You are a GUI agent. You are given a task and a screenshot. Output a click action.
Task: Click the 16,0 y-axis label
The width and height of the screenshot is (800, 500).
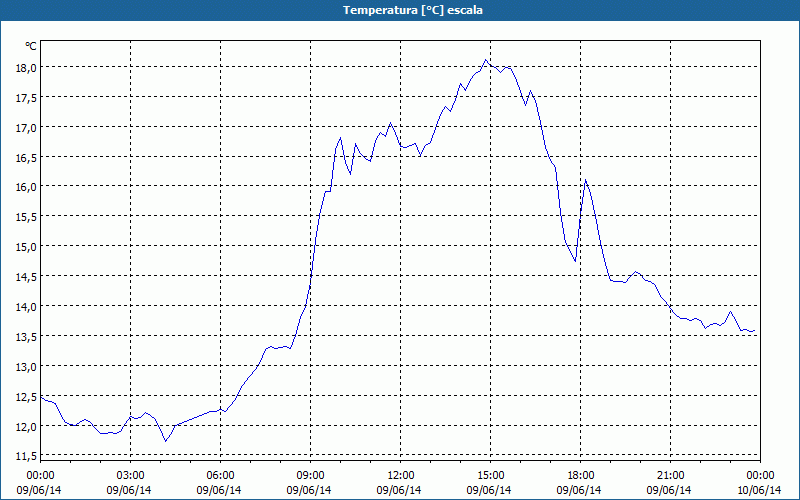(26, 188)
